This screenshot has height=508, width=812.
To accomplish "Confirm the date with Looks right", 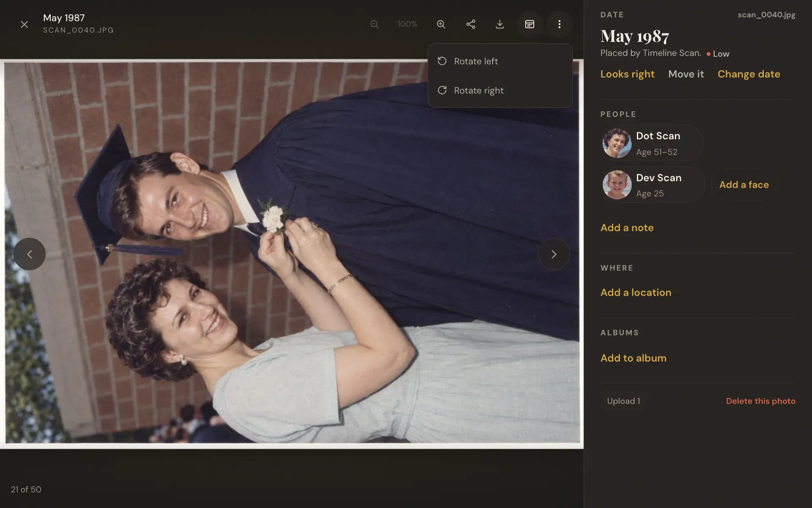I will 627,74.
